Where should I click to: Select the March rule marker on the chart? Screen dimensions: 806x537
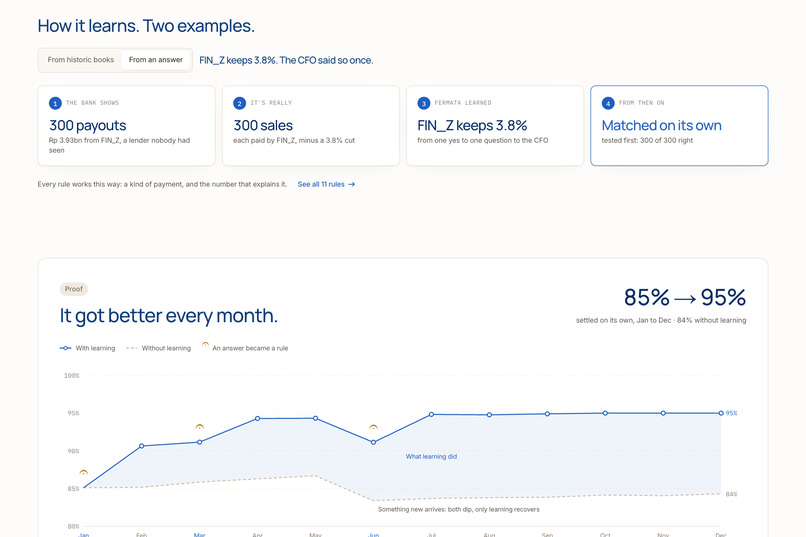pos(199,428)
